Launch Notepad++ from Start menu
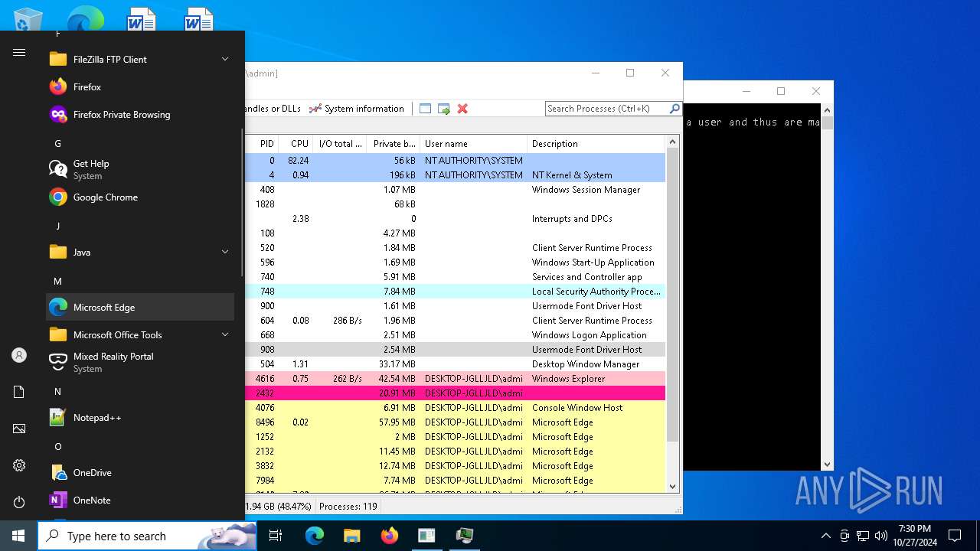Screen dimensions: 980x551 (x=140, y=418)
